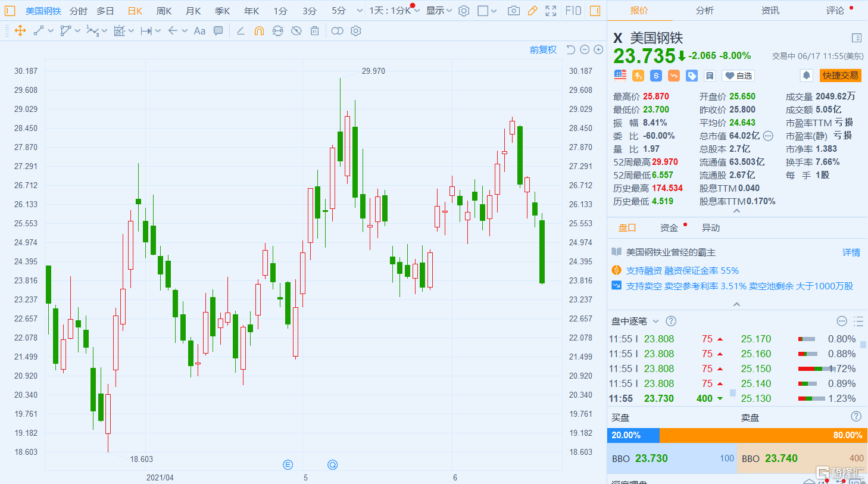Image resolution: width=868 pixels, height=484 pixels.
Task: Click the sync drawings icon
Action: tap(277, 31)
